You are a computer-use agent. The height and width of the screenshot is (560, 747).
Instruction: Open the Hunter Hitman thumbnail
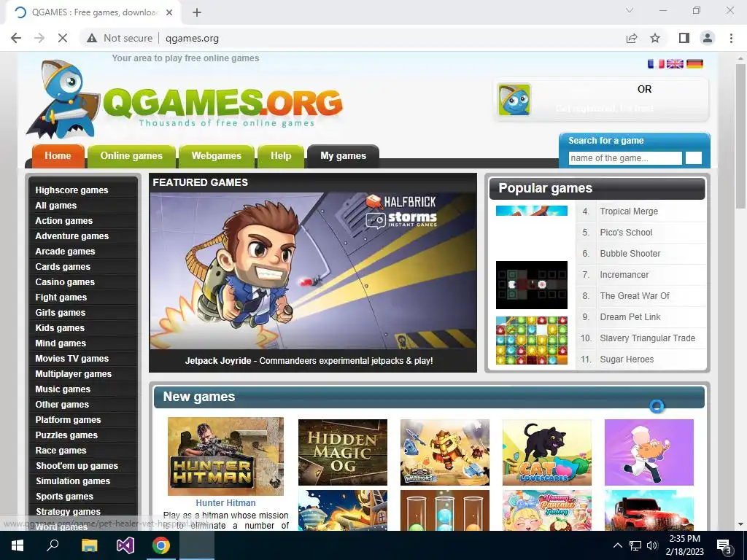coord(226,456)
